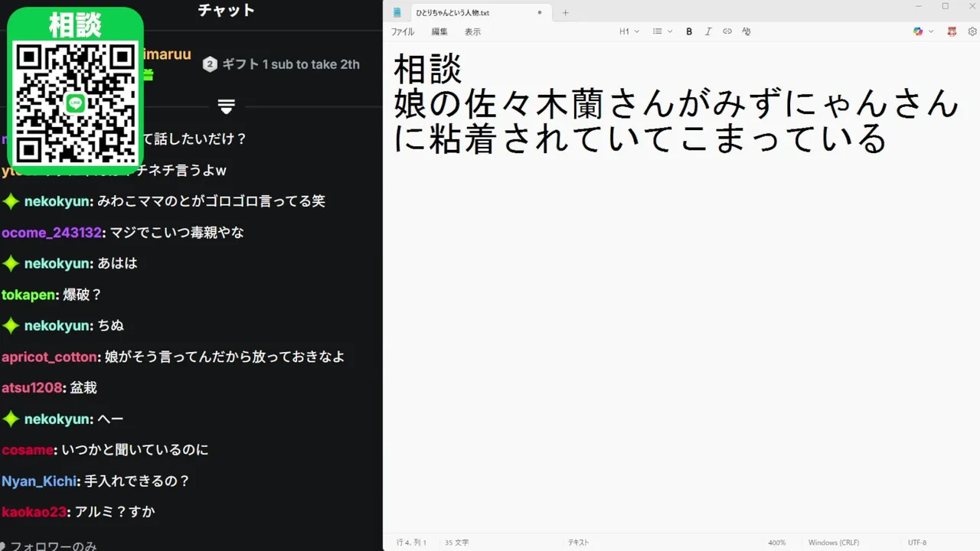Click the line に粘着されていてこまっている
Viewport: 980px width, 551px height.
pyautogui.click(x=640, y=139)
